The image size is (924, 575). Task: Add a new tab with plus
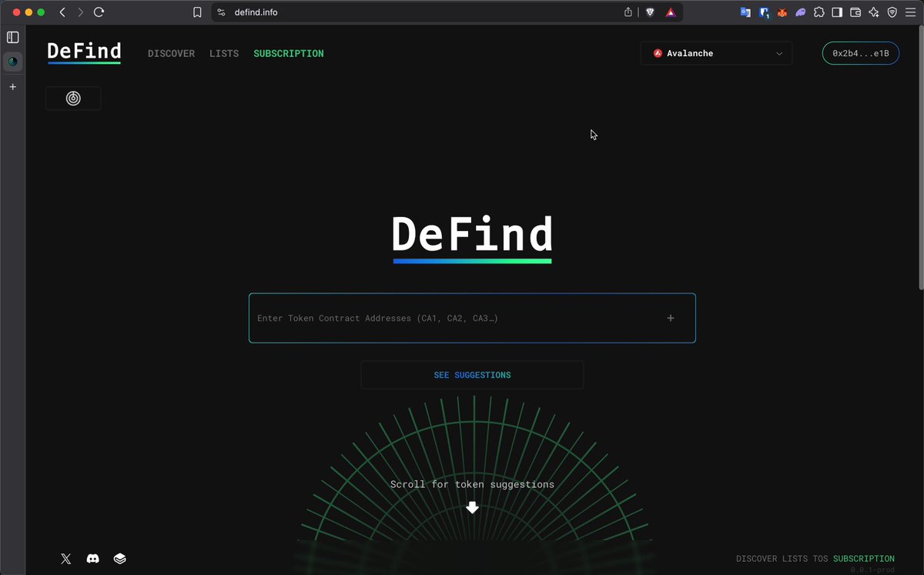coord(12,87)
